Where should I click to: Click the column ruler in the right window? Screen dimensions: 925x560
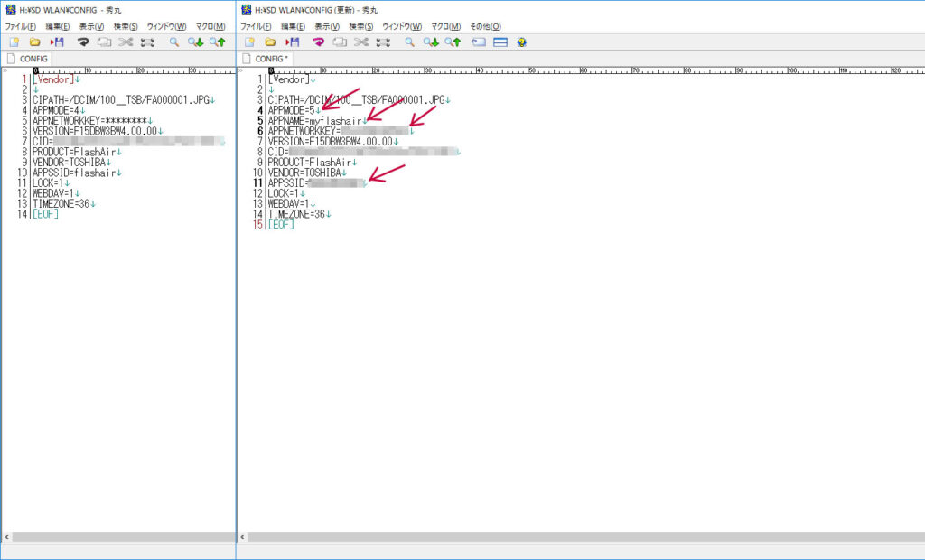596,70
